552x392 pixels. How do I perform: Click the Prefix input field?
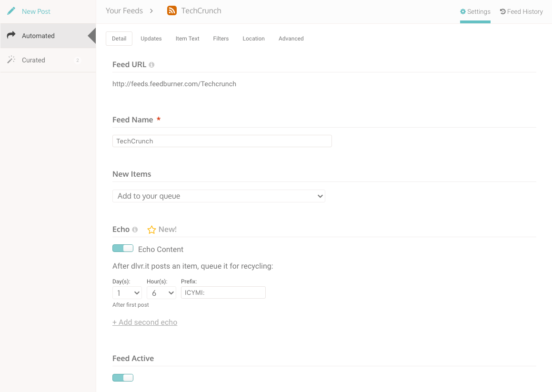click(223, 292)
